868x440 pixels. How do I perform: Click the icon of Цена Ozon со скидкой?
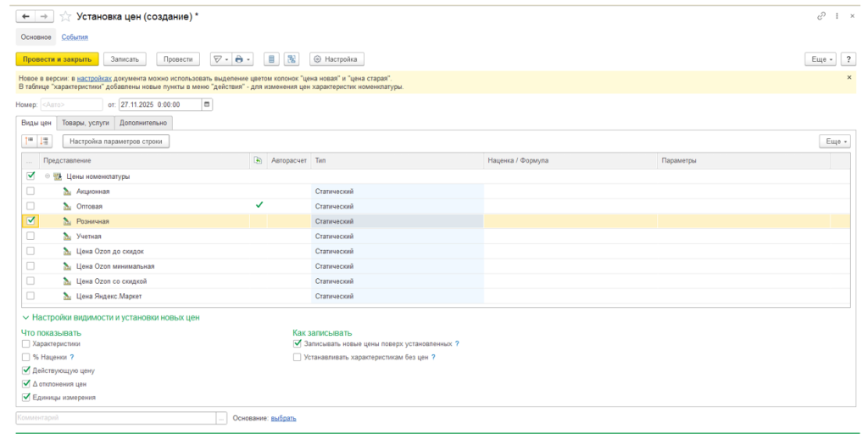click(67, 281)
